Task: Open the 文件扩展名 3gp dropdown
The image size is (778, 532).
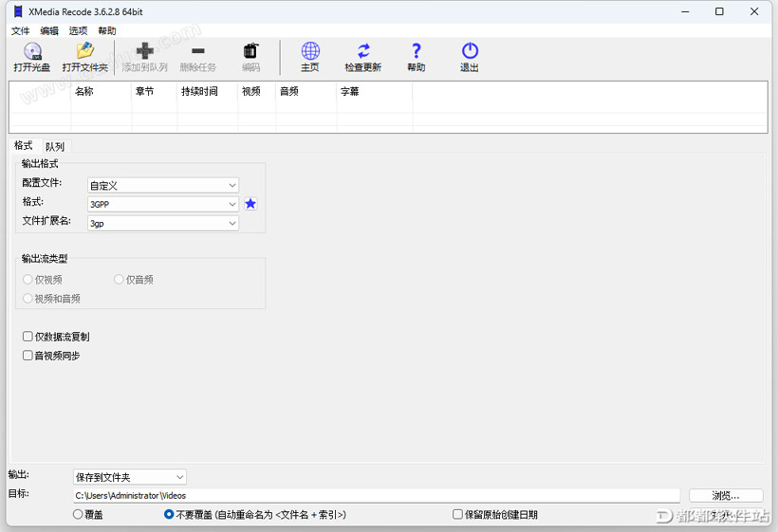Action: point(163,224)
